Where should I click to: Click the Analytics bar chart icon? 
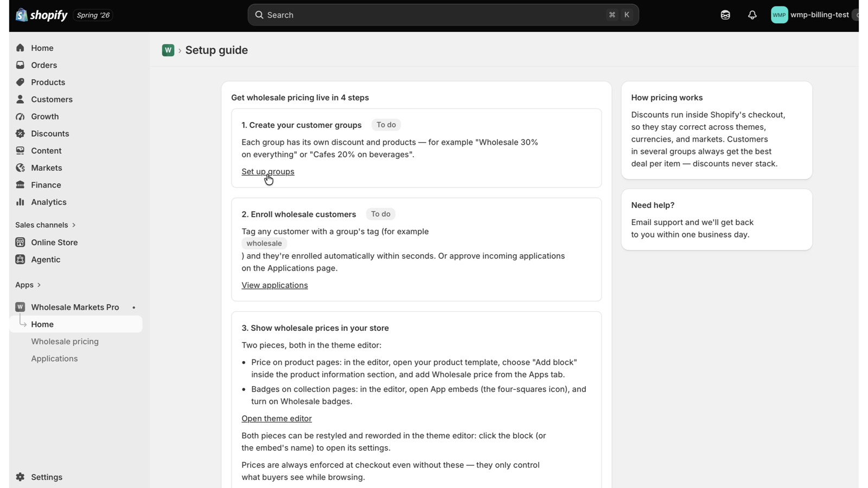pos(20,202)
